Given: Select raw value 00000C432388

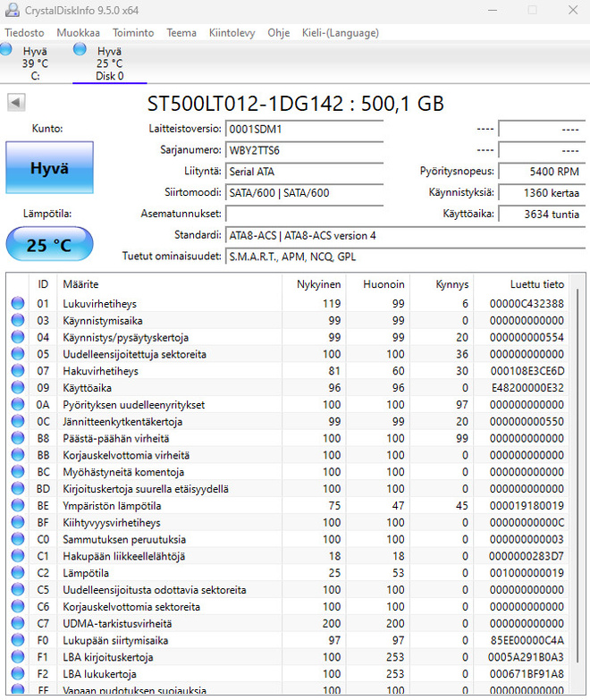Looking at the screenshot, I should click(527, 304).
